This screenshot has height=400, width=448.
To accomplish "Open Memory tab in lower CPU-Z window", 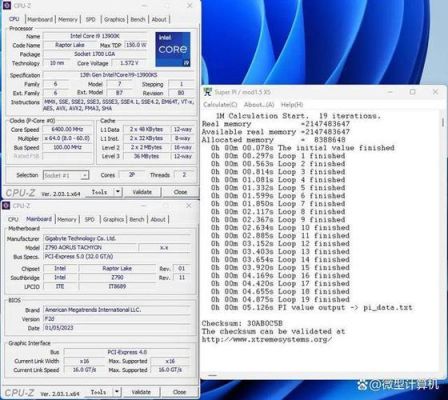I will point(67,219).
